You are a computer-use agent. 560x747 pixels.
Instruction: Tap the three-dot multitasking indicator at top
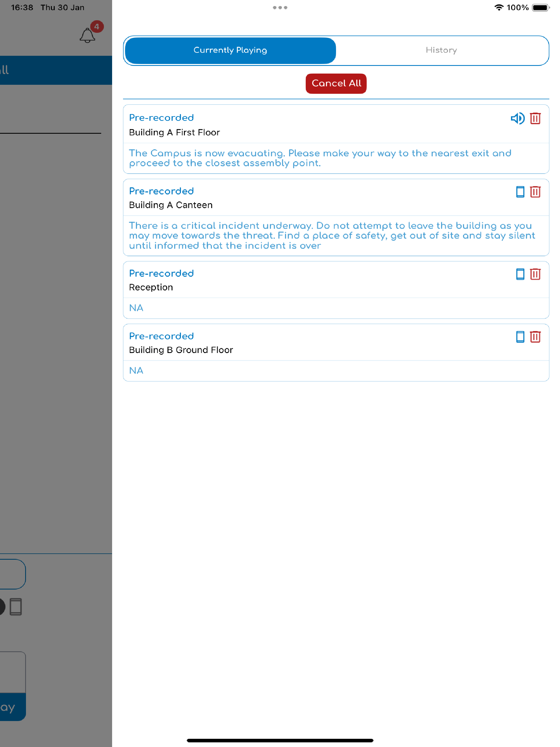pyautogui.click(x=280, y=7)
